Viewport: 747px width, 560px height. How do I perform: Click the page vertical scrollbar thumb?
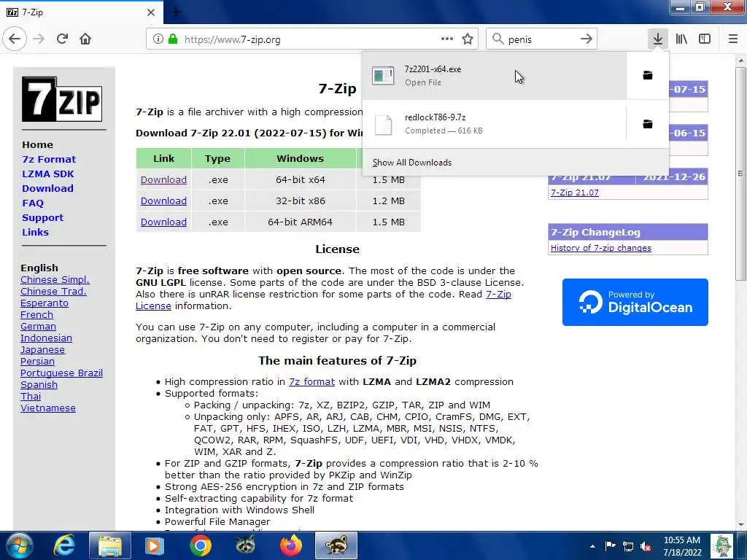740,174
